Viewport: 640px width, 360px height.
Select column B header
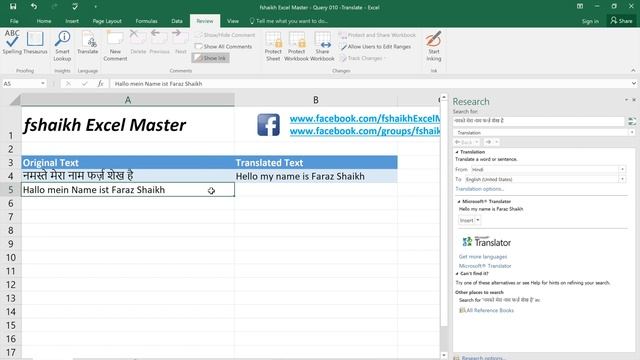point(316,100)
